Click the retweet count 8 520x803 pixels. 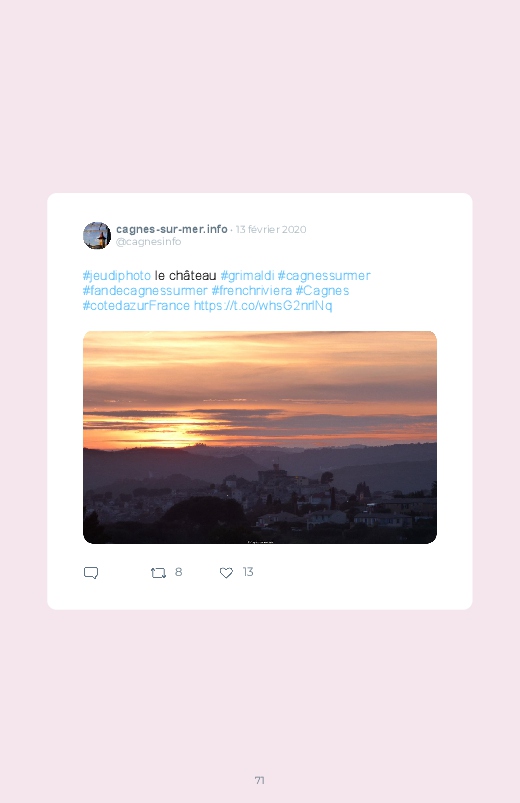pos(178,572)
